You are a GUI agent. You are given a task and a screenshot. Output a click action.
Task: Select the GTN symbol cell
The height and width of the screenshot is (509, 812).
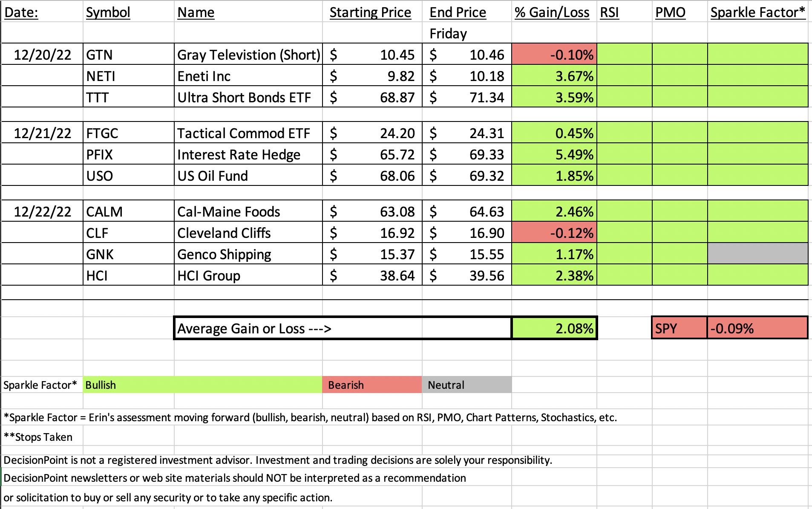coord(128,55)
